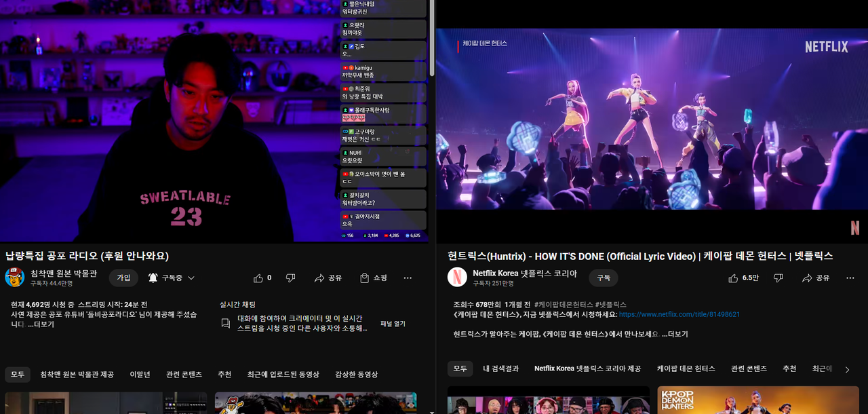Click the 현재 4,692명 시청 중 text
This screenshot has height=414, width=868.
(x=42, y=305)
